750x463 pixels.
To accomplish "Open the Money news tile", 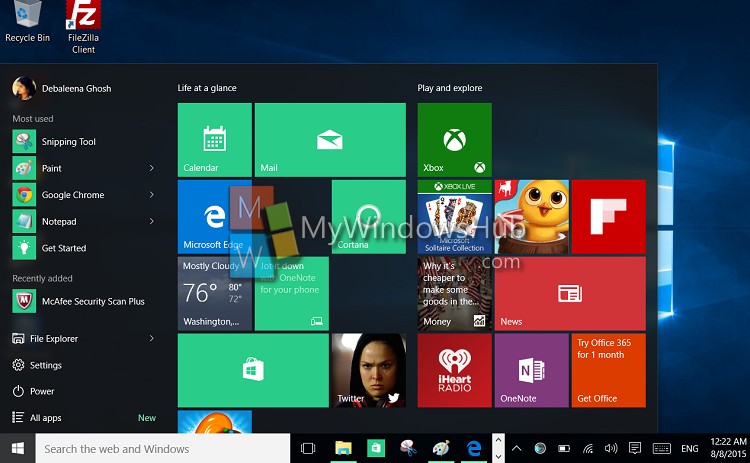I will pos(454,294).
